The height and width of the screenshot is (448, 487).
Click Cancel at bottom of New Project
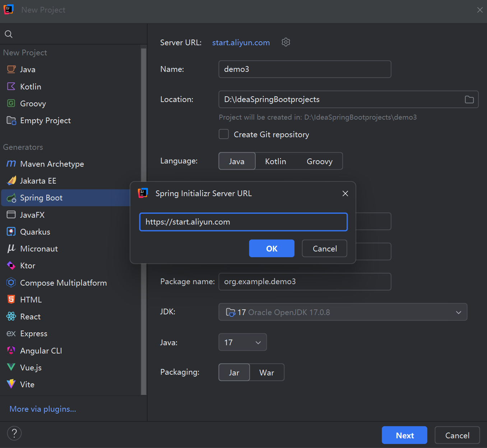pyautogui.click(x=457, y=435)
